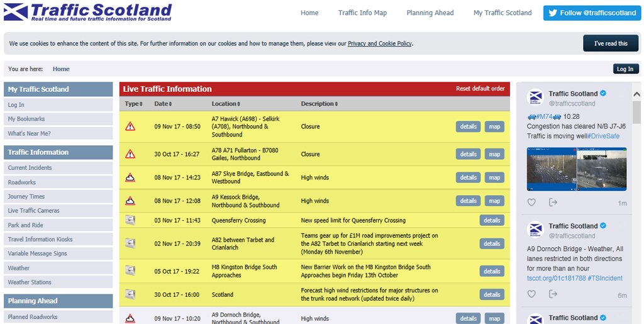Image resolution: width=644 pixels, height=324 pixels.
Task: Open What's Near Me? in sidebar
Action: 58,133
